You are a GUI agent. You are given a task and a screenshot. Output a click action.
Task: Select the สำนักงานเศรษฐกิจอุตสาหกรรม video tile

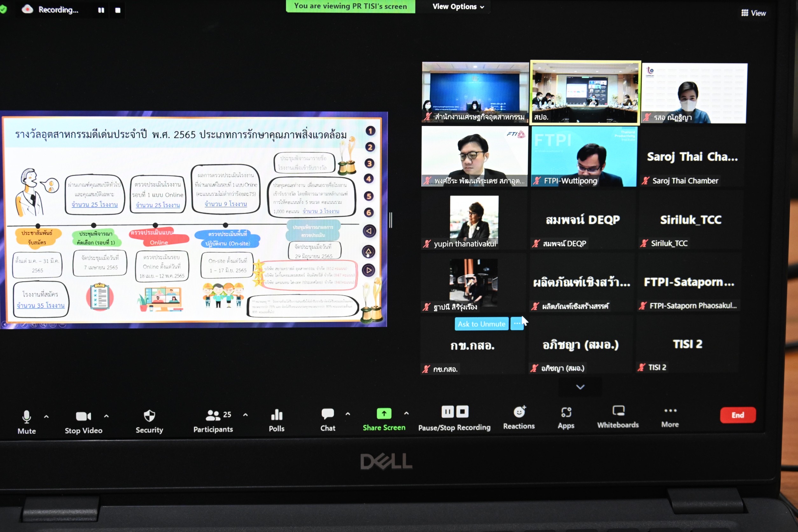[475, 92]
